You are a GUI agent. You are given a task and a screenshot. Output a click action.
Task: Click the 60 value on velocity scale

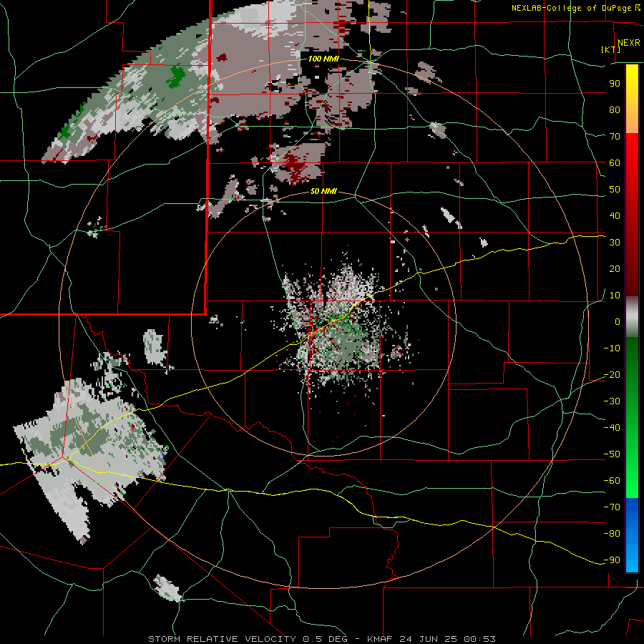(615, 162)
